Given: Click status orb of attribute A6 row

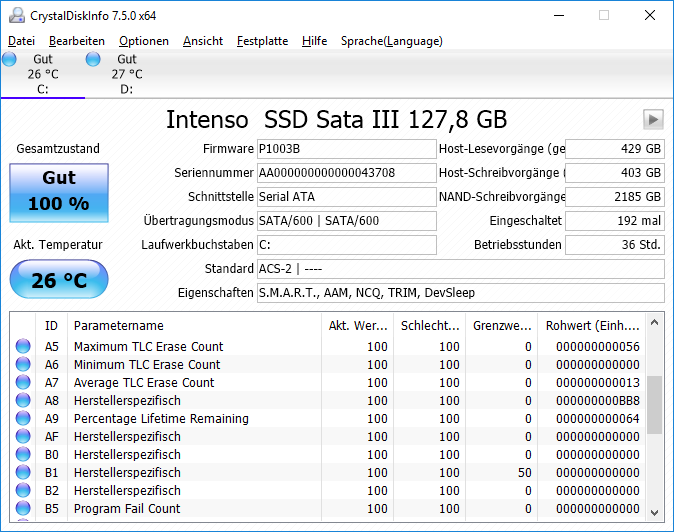Looking at the screenshot, I should (23, 364).
